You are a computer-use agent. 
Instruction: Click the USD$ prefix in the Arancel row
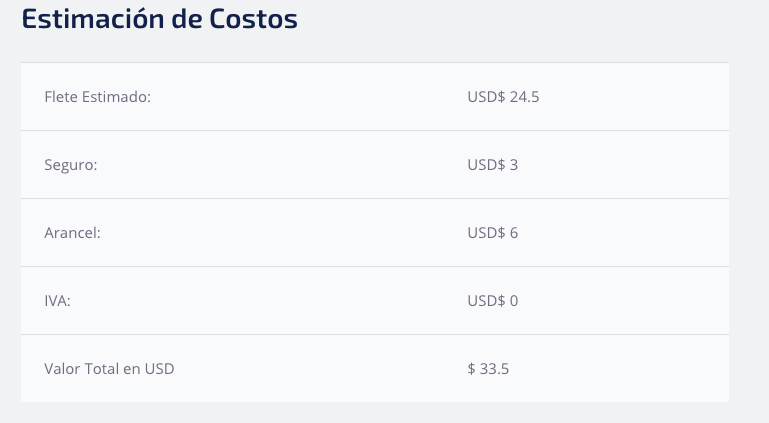486,233
